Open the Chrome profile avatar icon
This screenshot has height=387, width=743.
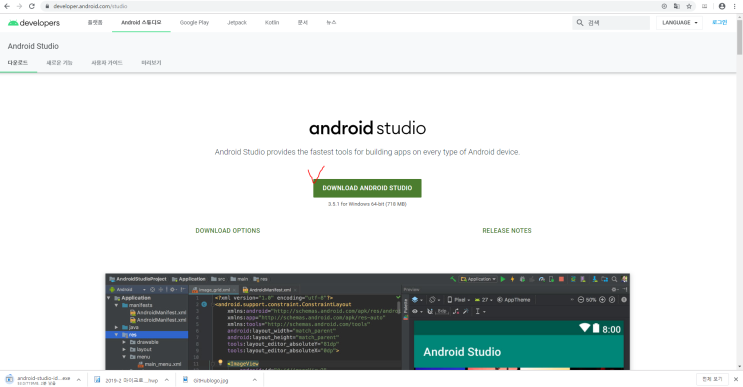(722, 6)
